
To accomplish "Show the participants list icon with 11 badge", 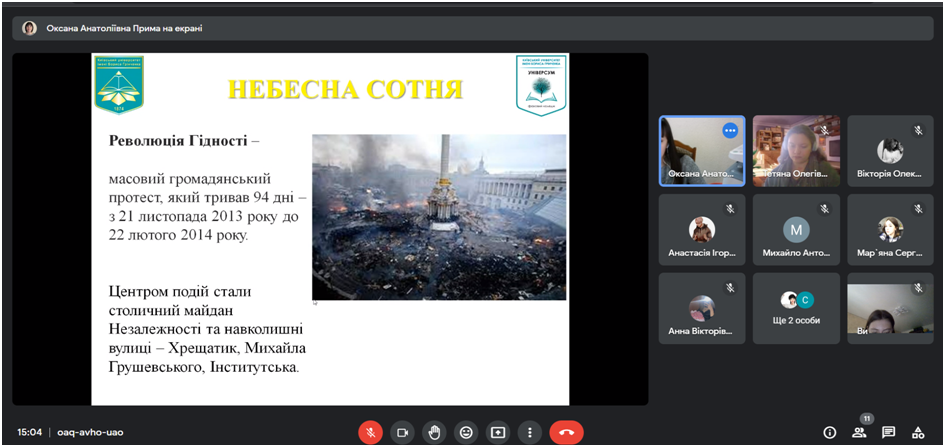I will click(x=859, y=432).
